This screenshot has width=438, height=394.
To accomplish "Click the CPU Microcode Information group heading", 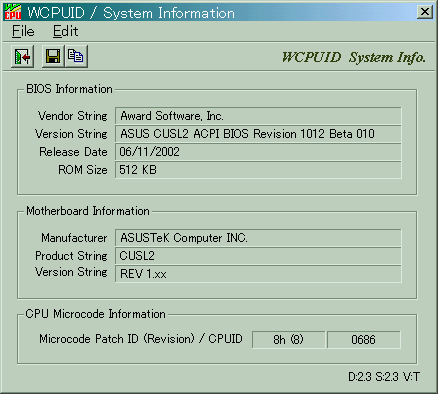I will click(x=95, y=314).
